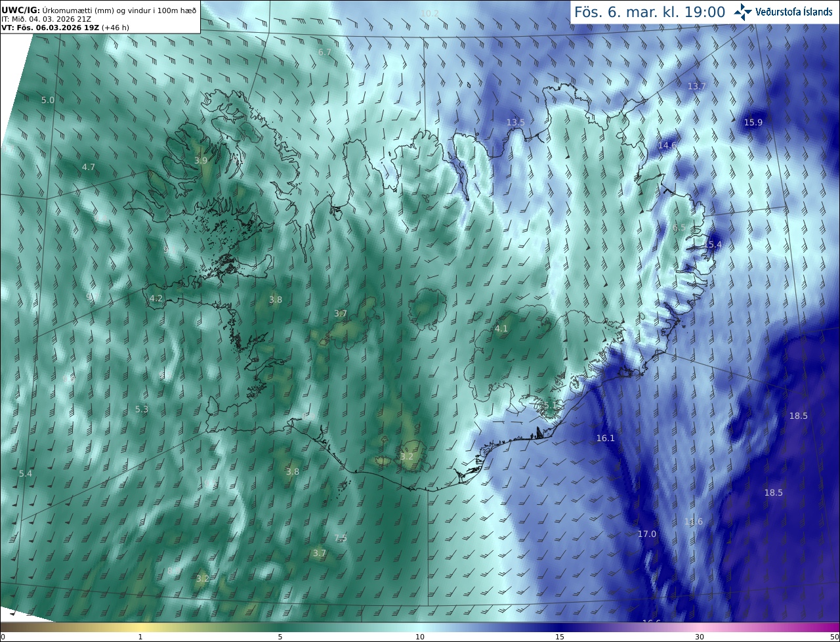The width and height of the screenshot is (840, 642).
Task: Click the 1 label on the color scale
Action: pos(140,637)
